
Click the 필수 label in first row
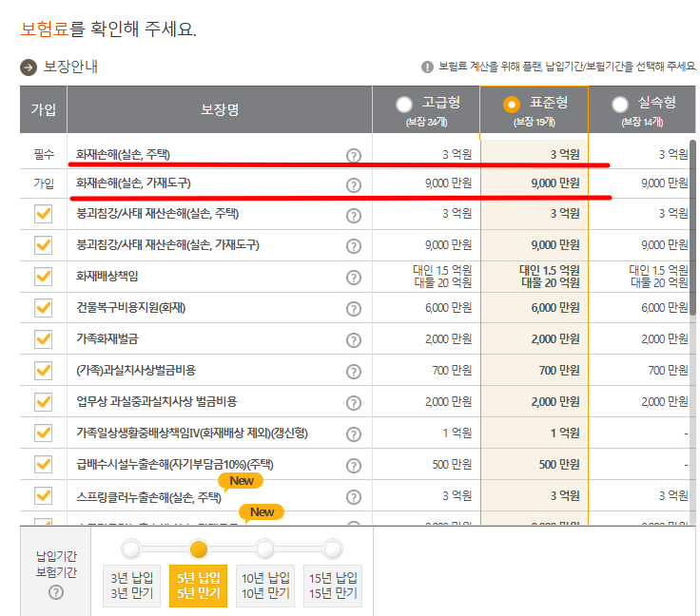click(44, 155)
